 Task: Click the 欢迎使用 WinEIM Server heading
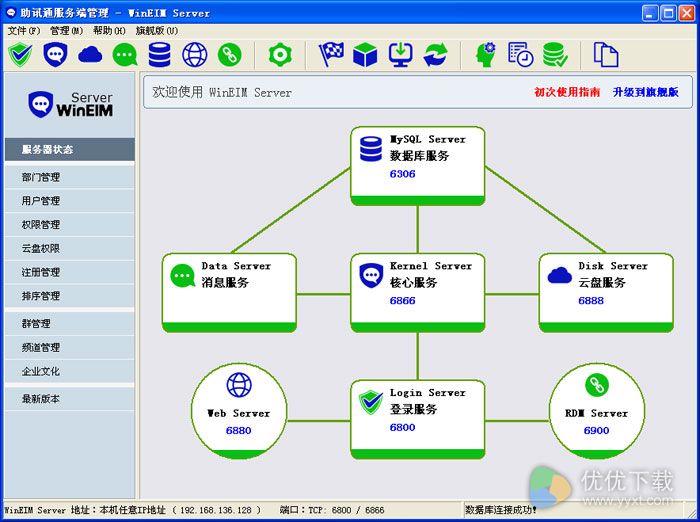222,92
